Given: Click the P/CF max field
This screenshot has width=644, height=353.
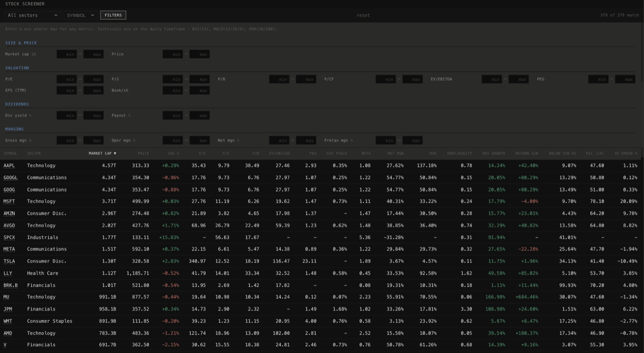Looking at the screenshot, I should (x=412, y=79).
